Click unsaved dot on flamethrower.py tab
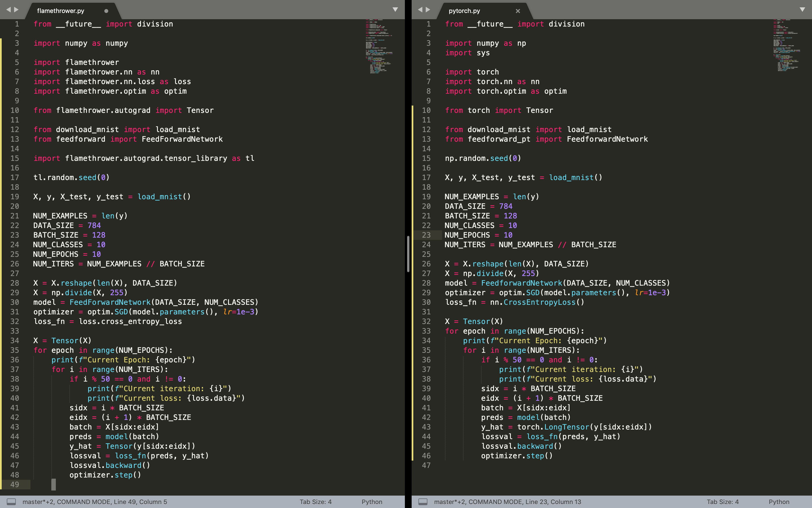Viewport: 812px width, 508px height. click(x=106, y=11)
